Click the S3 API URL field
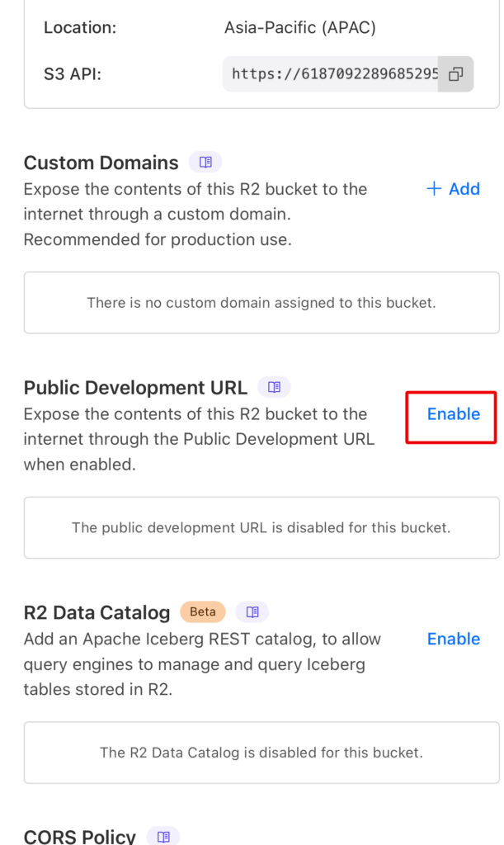The height and width of the screenshot is (845, 504). (x=334, y=74)
